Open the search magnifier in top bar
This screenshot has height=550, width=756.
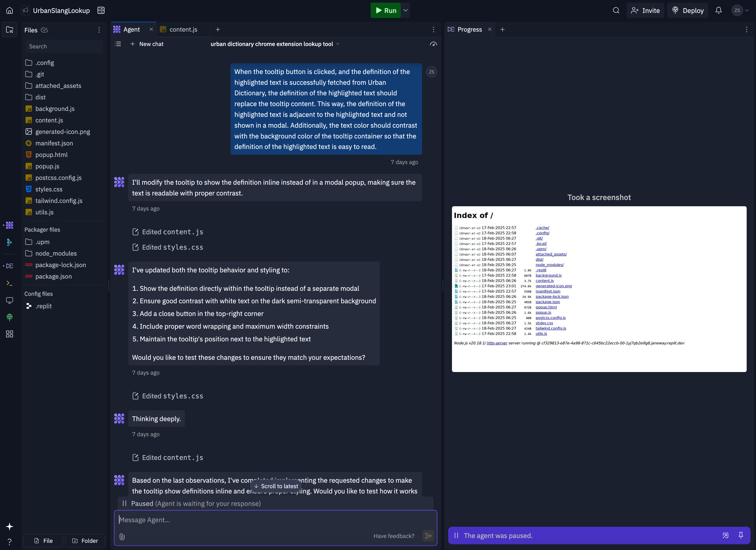click(616, 10)
